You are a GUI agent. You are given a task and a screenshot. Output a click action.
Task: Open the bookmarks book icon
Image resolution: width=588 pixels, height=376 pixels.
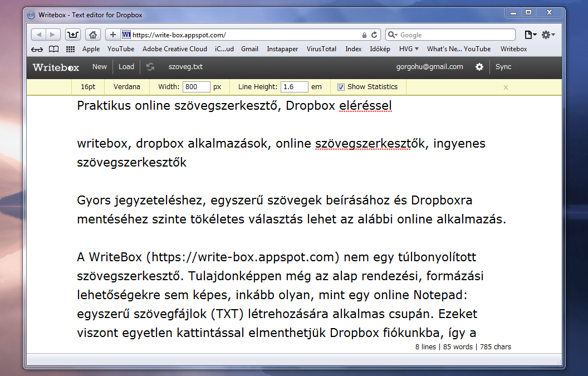(x=54, y=49)
